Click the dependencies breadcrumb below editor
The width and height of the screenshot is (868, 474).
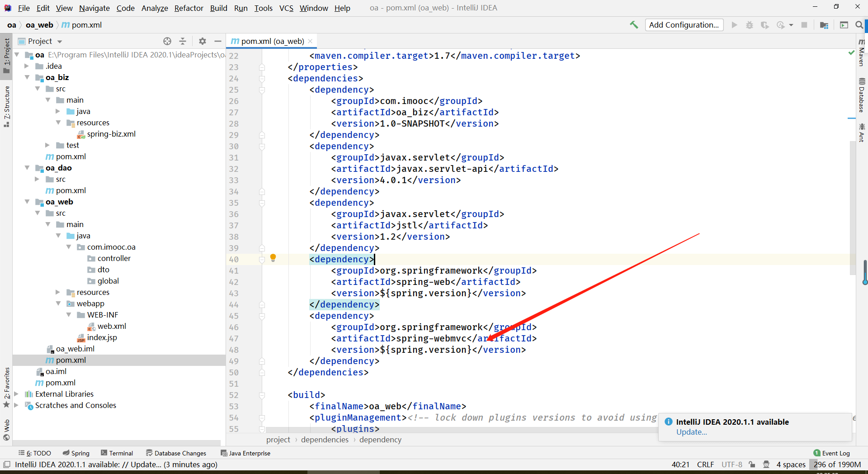click(x=325, y=440)
